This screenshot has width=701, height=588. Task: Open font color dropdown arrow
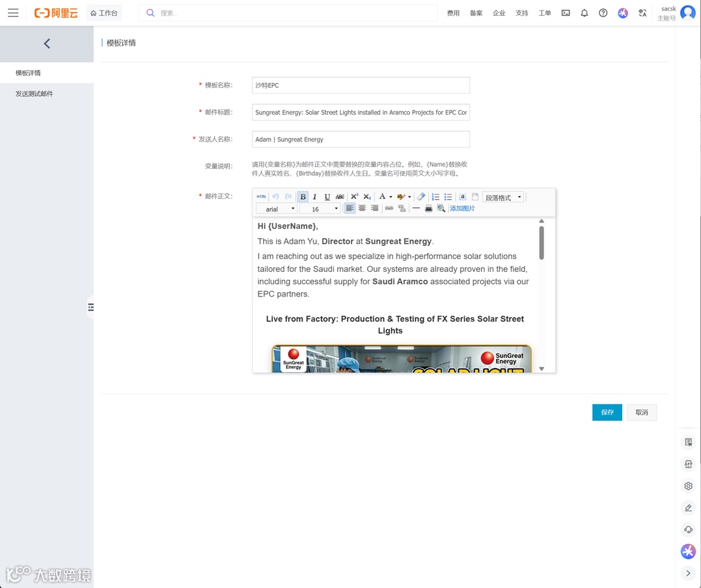391,196
